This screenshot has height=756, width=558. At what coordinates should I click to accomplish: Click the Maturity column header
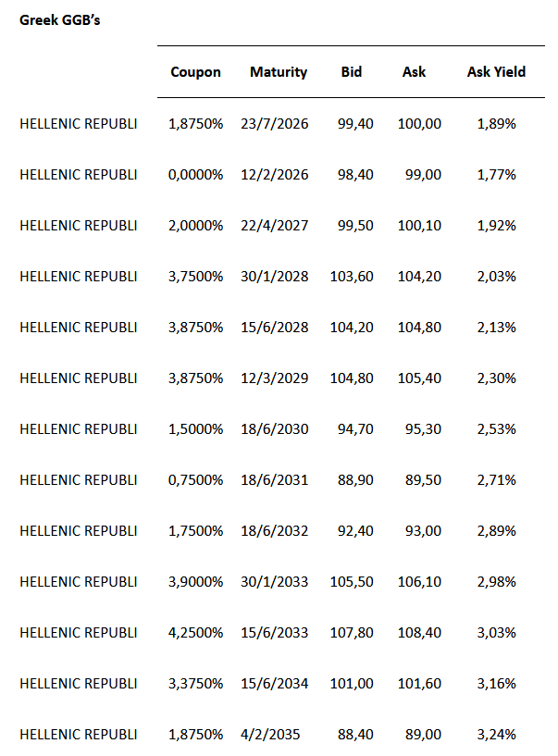coord(278,72)
